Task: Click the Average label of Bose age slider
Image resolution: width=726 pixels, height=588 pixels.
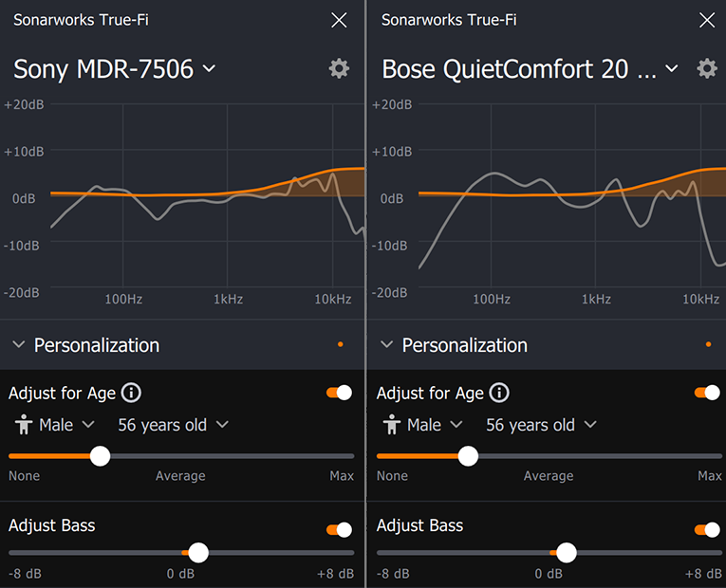Action: [x=549, y=475]
